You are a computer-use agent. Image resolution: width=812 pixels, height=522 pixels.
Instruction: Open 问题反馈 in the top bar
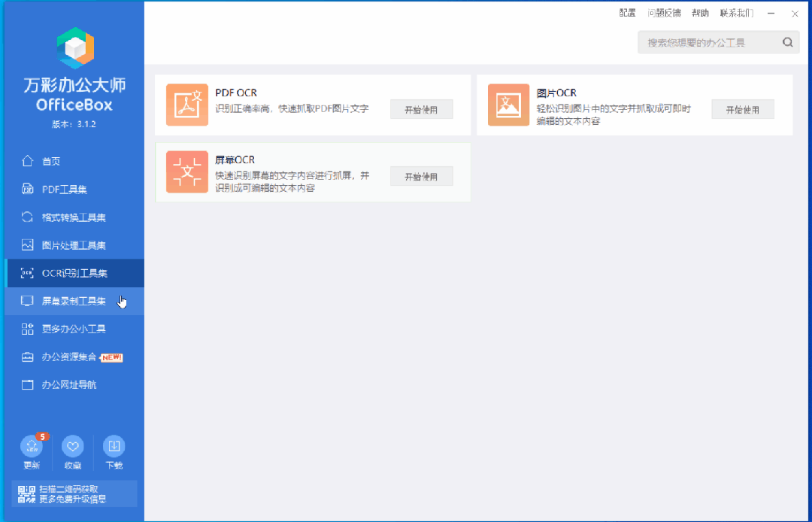tap(665, 14)
